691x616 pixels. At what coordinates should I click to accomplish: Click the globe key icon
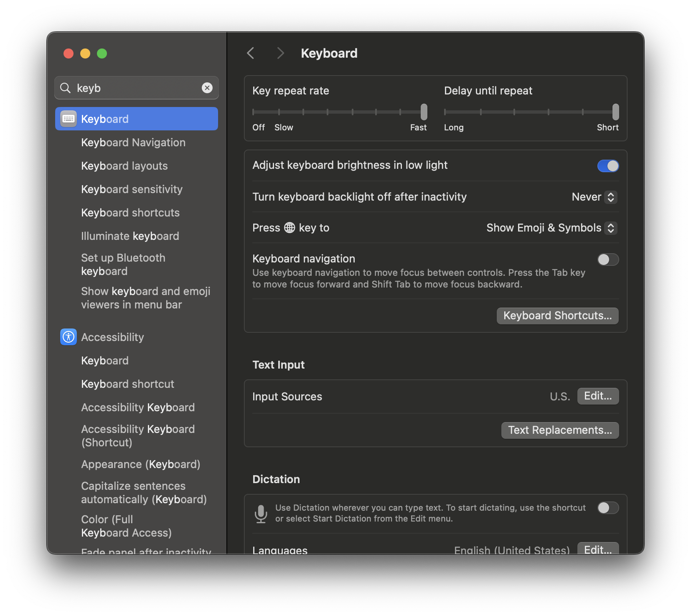290,228
